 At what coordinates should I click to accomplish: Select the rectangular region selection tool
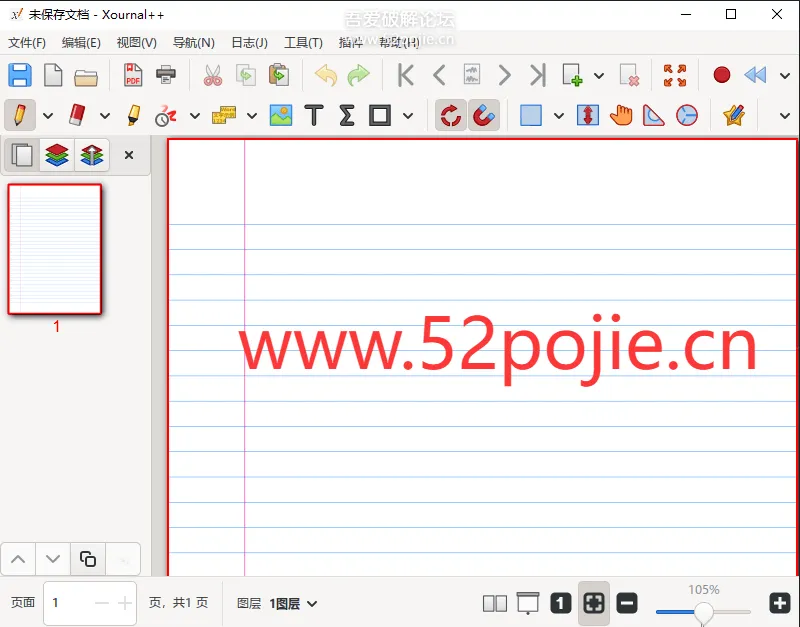pos(531,115)
